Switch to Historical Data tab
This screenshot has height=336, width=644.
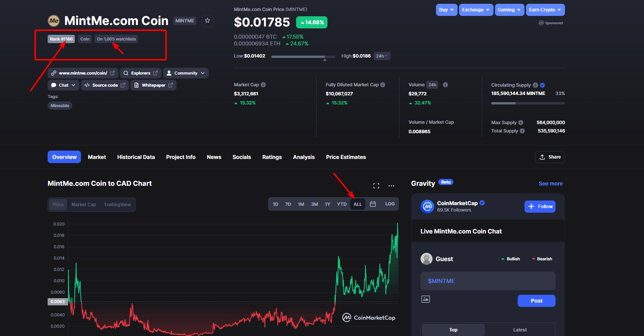(136, 157)
